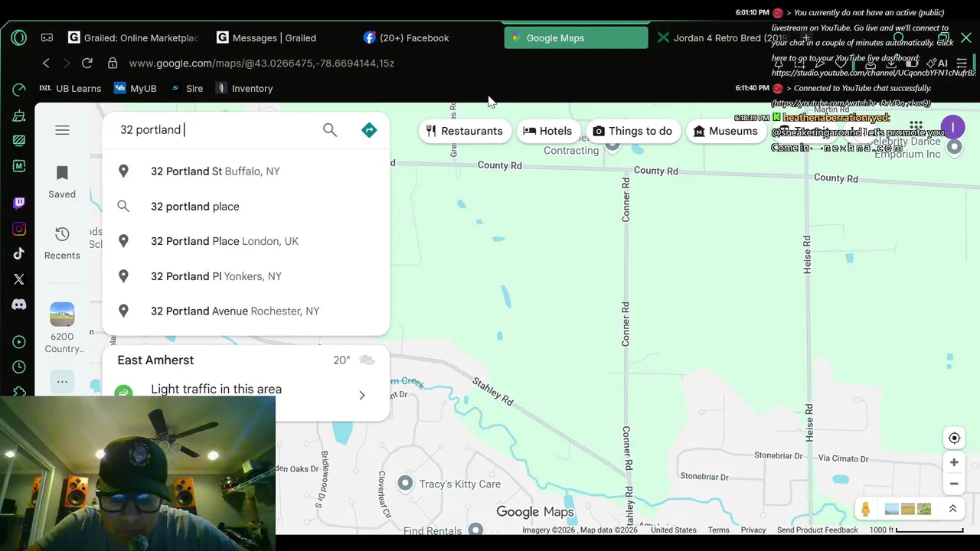Viewport: 980px width, 551px height.
Task: Open the purple Google account avatar
Action: coord(952,127)
